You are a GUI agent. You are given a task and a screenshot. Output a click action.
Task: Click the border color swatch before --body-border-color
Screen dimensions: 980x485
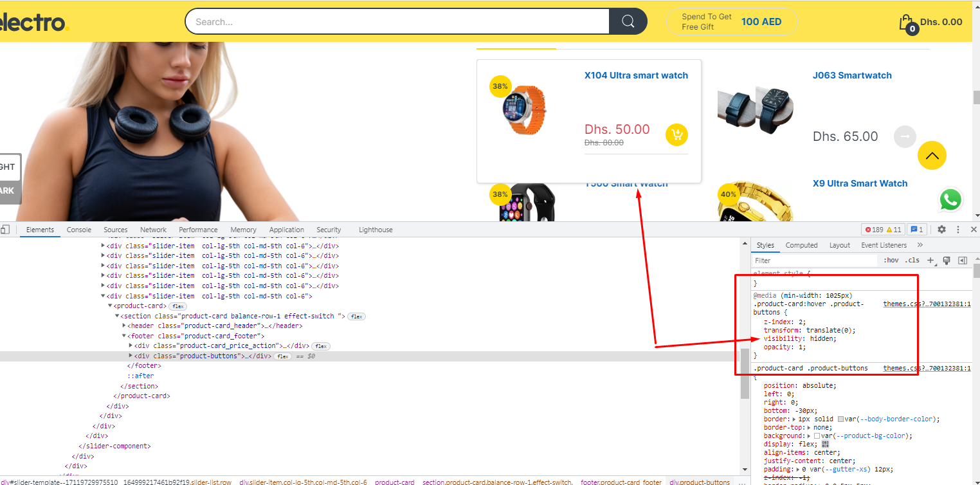(x=840, y=419)
